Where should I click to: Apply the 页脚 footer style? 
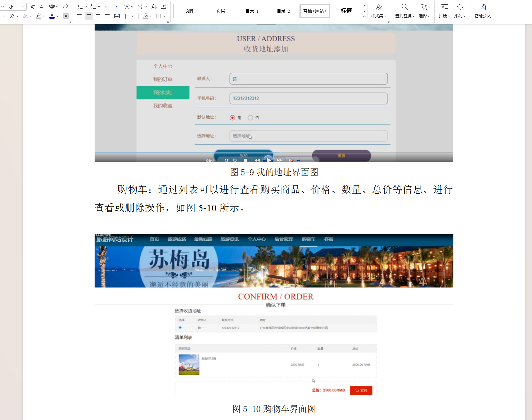[x=190, y=11]
